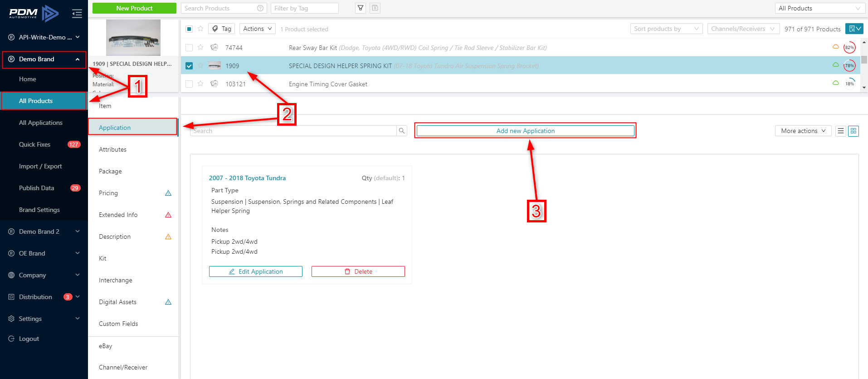Click the Quick Fixes 127 badge
This screenshot has height=379, width=868.
coord(74,144)
